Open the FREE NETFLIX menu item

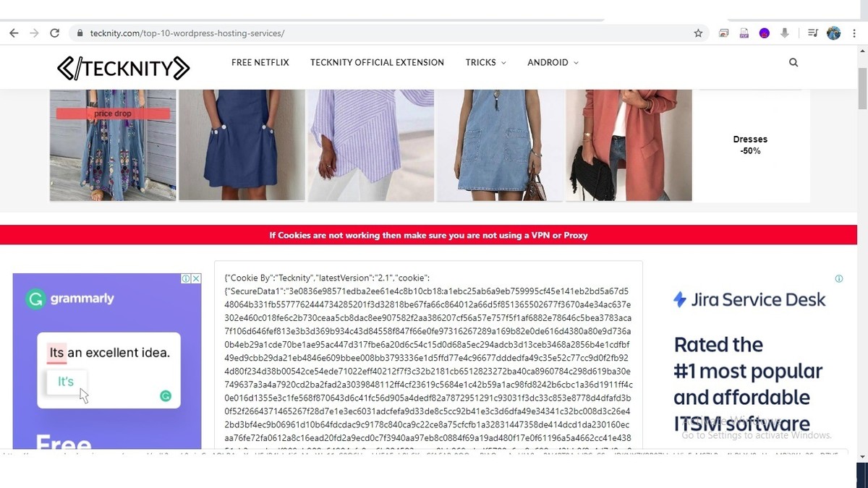(260, 62)
